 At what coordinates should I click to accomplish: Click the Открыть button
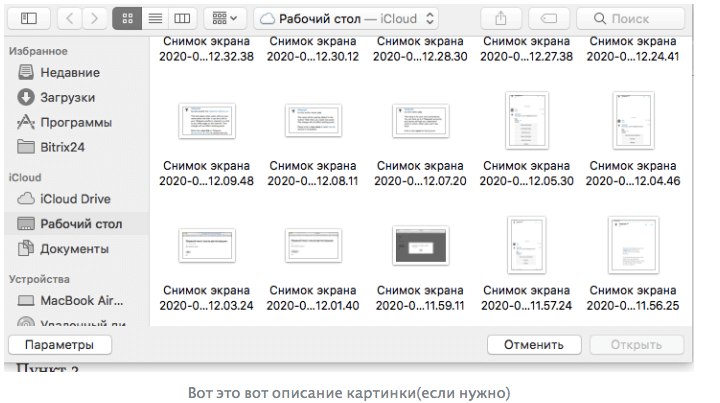(x=636, y=345)
